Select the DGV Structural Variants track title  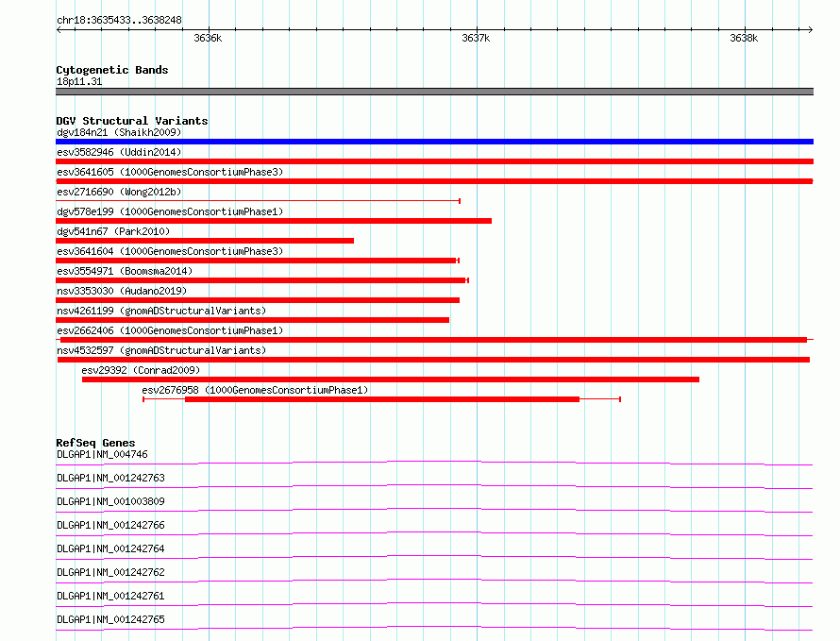(132, 121)
